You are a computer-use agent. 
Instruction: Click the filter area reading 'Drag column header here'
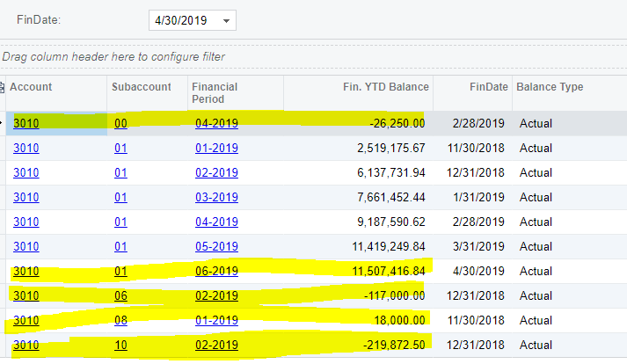click(x=113, y=57)
